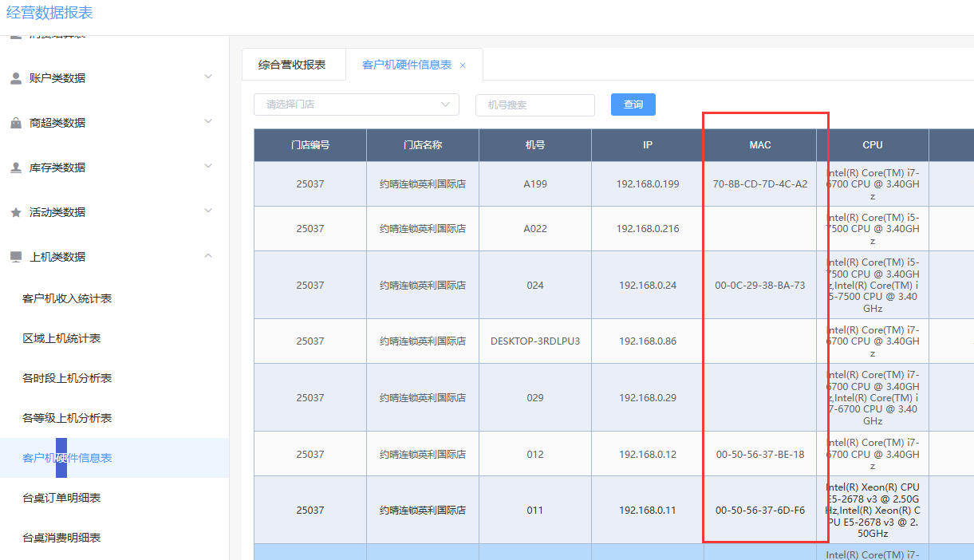
Task: Click the 查询 button
Action: [633, 105]
